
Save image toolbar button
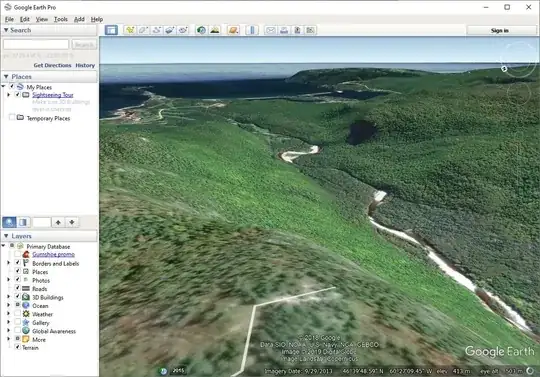297,30
